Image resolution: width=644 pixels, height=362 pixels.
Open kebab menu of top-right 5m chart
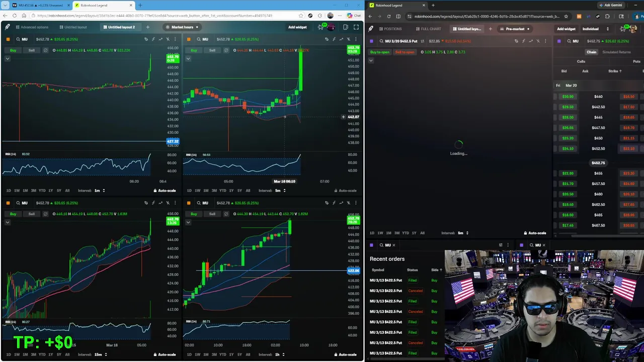pos(356,39)
